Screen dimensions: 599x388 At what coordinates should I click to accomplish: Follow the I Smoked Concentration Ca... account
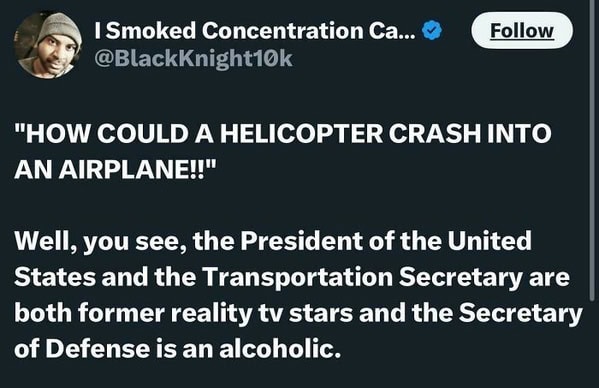pos(522,31)
